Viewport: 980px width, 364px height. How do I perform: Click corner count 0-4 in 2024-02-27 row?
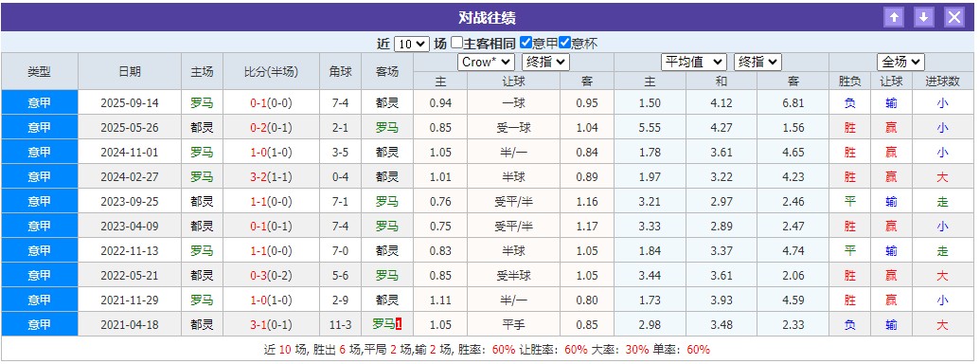click(x=341, y=177)
